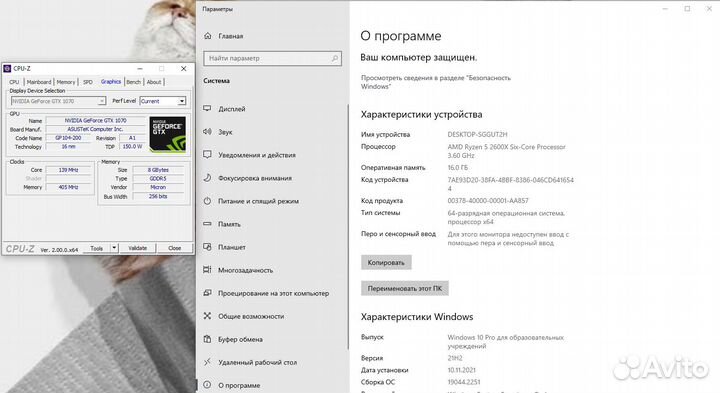Open the Tools dropdown arrow in CPU-Z

click(x=114, y=248)
